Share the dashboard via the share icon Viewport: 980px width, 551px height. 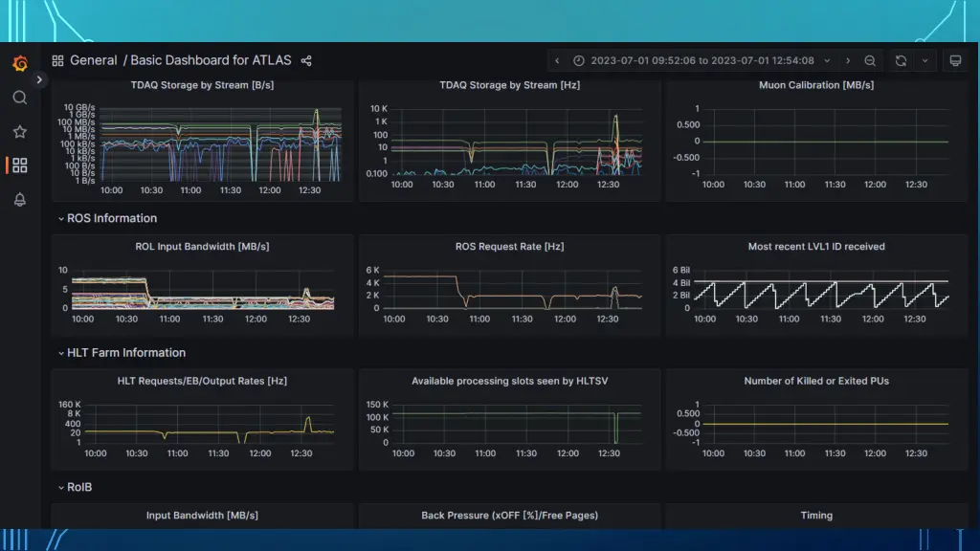[x=306, y=60]
